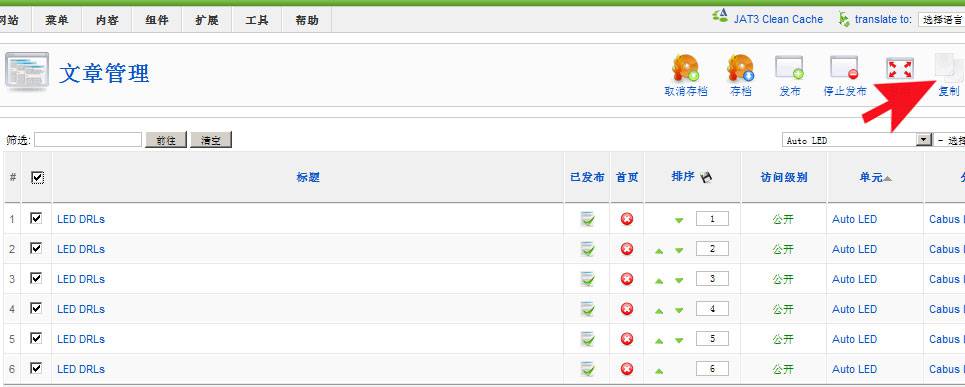Click the move-down arrow in row 5
965x387 pixels.
(679, 340)
